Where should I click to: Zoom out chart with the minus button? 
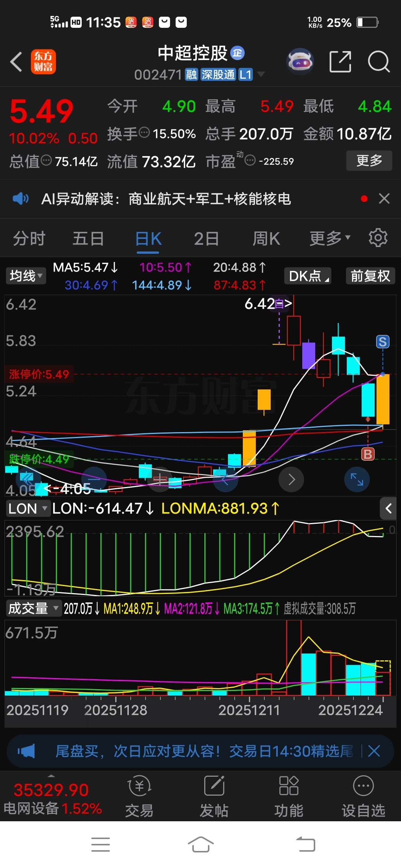pos(94,479)
